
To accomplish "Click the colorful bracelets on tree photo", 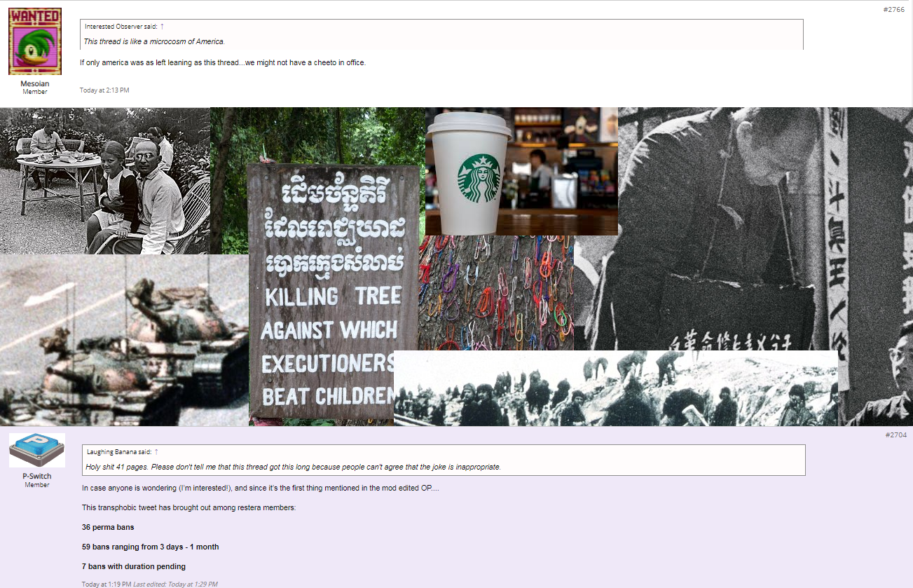I will [496, 293].
